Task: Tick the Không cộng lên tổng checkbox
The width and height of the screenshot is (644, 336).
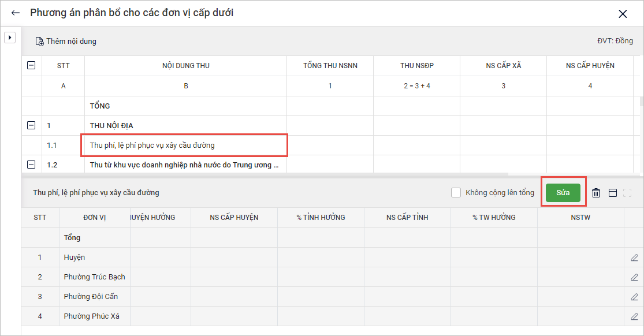Action: [x=456, y=193]
